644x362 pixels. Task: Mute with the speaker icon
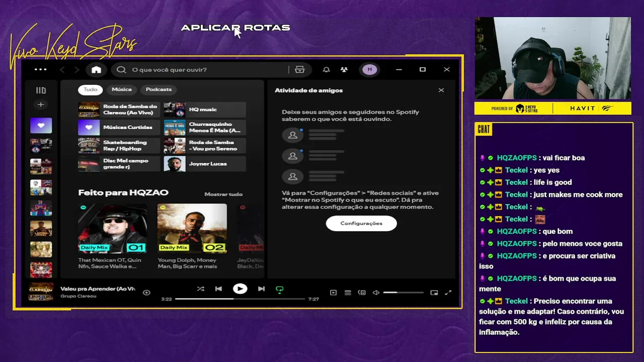(376, 293)
